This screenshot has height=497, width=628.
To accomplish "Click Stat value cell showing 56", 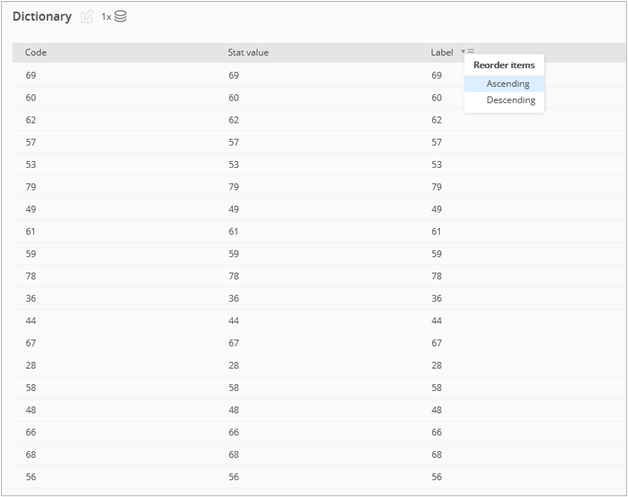I will (x=233, y=477).
